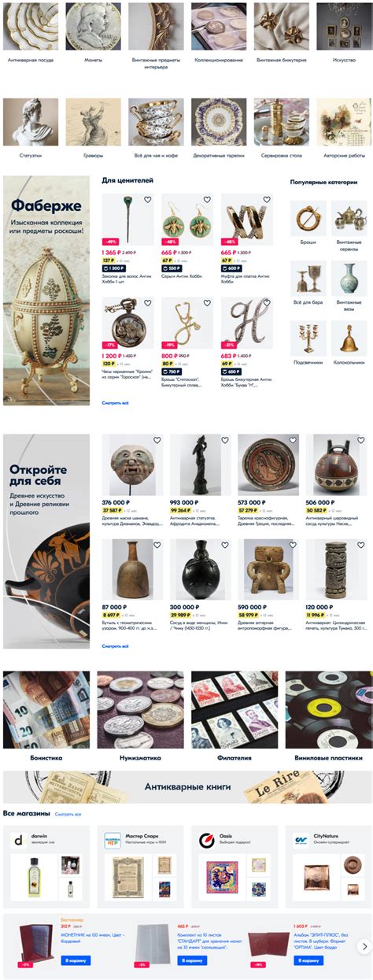Open the Колокольчики category icon

(x=349, y=338)
